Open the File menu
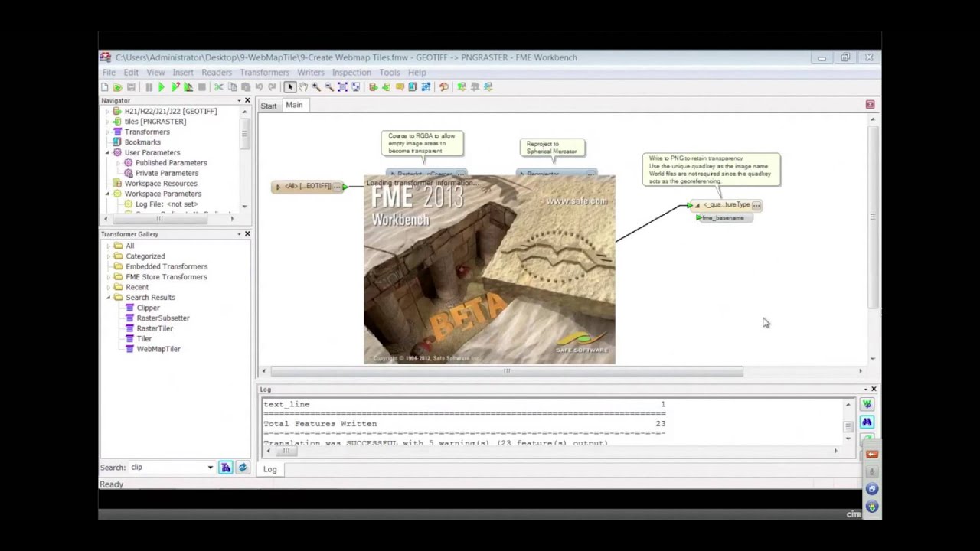This screenshot has width=980, height=551. pyautogui.click(x=109, y=73)
